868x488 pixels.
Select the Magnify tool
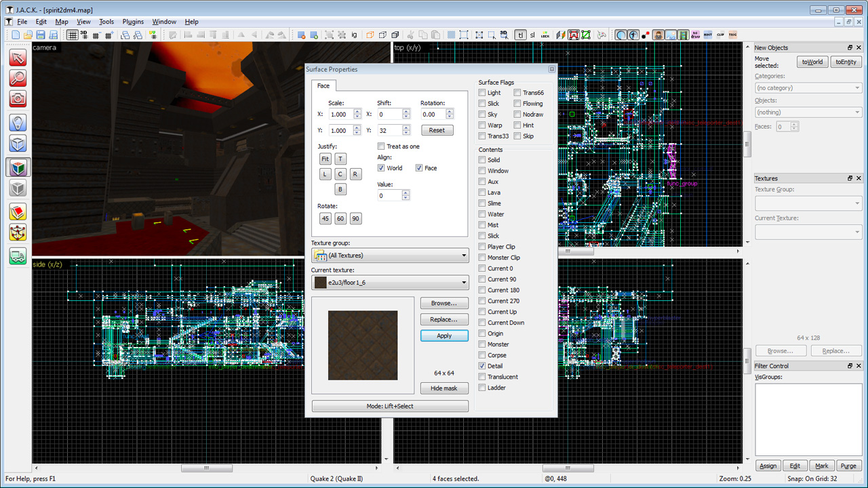(18, 78)
